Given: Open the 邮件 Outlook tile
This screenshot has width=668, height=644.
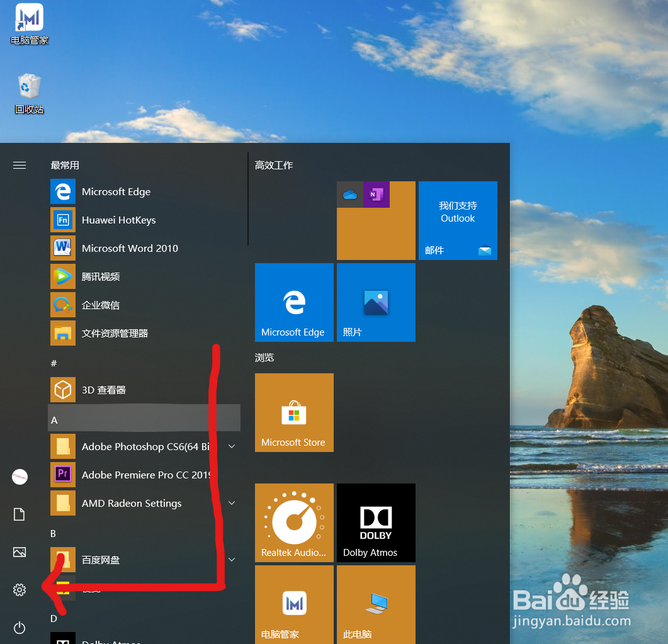Looking at the screenshot, I should (458, 220).
